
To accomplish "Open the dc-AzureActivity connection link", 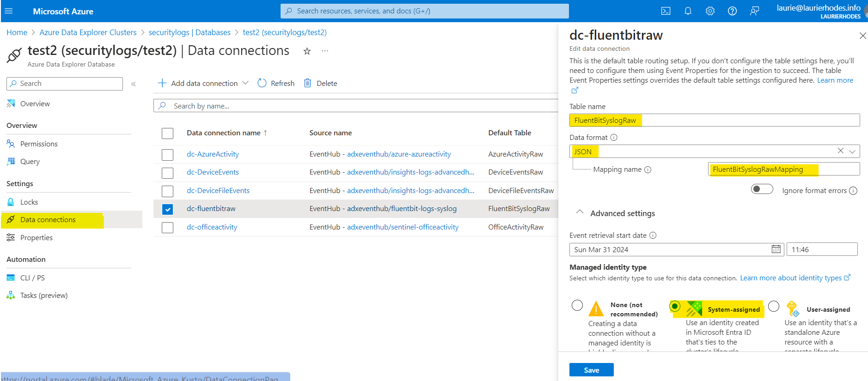I will (x=213, y=154).
